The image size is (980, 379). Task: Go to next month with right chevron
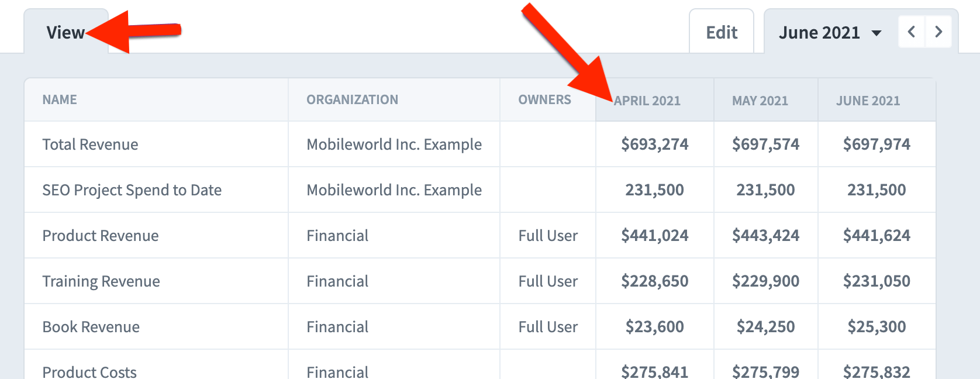tap(938, 32)
